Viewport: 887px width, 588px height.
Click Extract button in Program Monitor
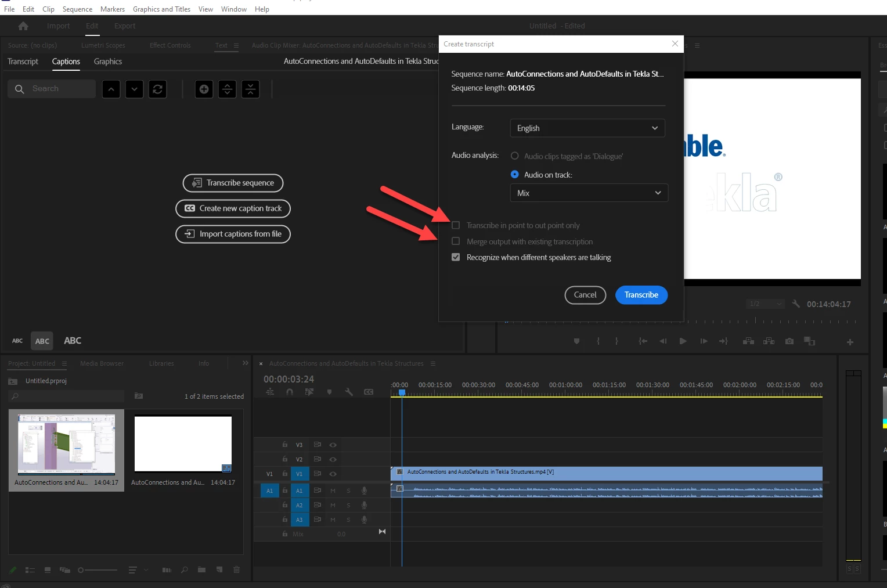click(x=769, y=341)
